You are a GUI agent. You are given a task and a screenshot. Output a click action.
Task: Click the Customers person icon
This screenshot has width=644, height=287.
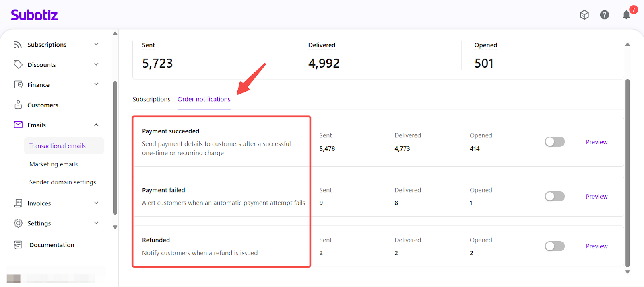[x=18, y=105]
